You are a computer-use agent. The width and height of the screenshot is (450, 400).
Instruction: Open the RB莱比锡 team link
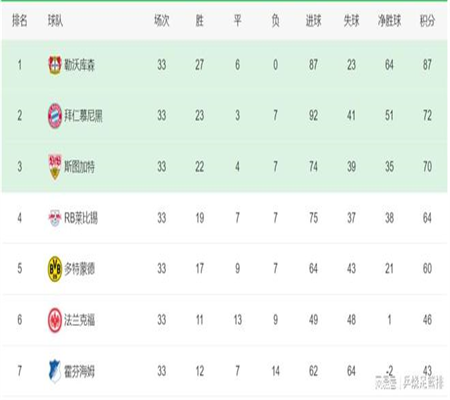pos(81,218)
